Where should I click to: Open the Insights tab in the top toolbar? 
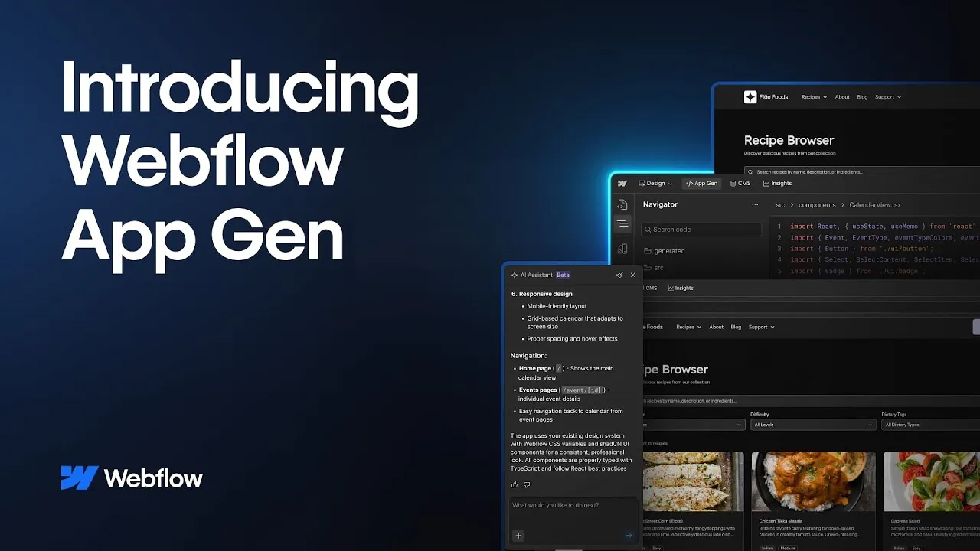tap(777, 184)
